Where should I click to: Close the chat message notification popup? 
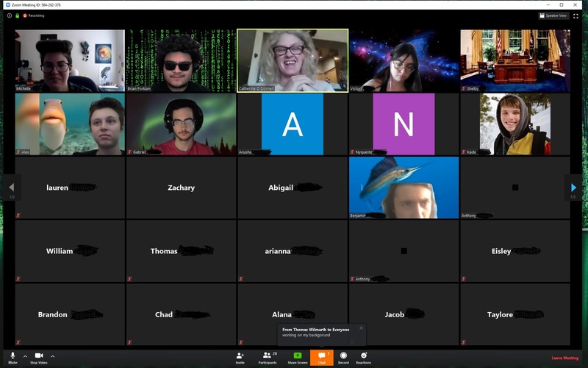point(361,328)
